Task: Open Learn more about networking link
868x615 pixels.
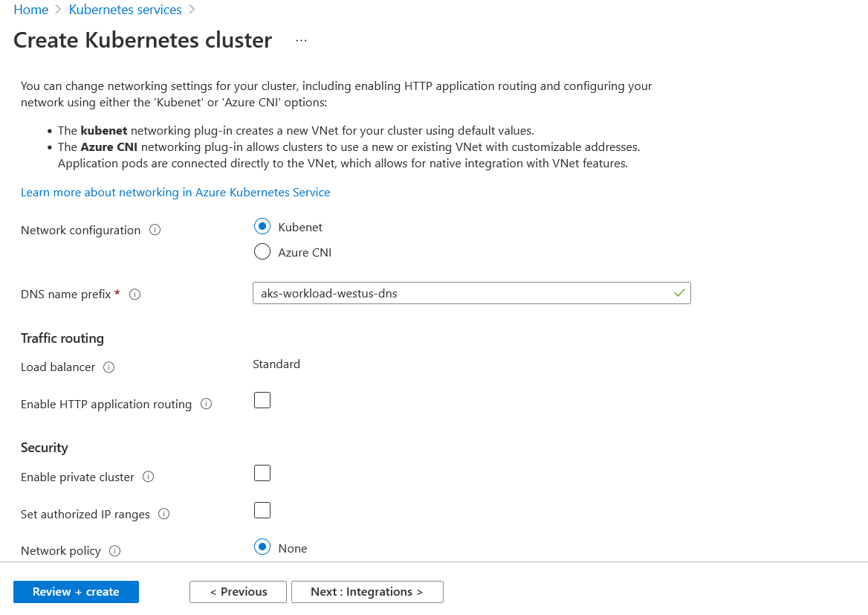Action: click(175, 193)
